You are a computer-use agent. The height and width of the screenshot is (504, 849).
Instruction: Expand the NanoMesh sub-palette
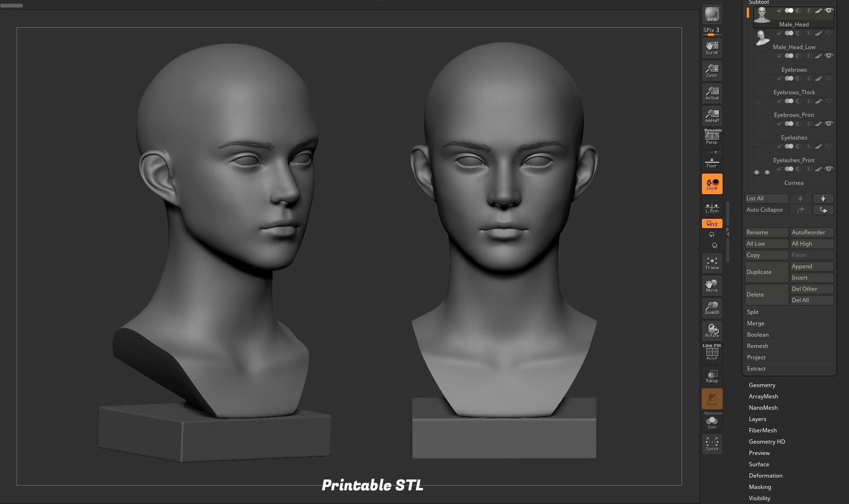coord(763,408)
